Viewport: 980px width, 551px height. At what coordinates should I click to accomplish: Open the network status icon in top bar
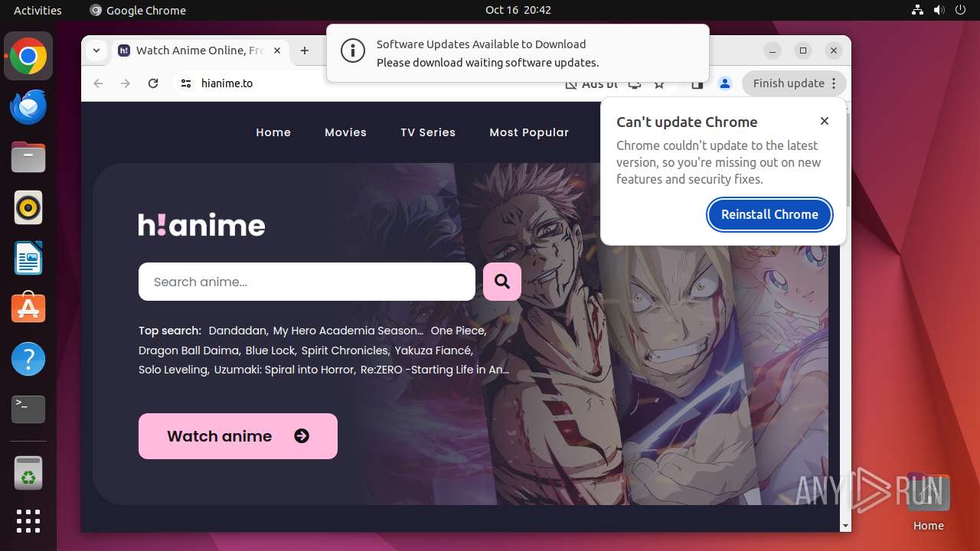918,10
